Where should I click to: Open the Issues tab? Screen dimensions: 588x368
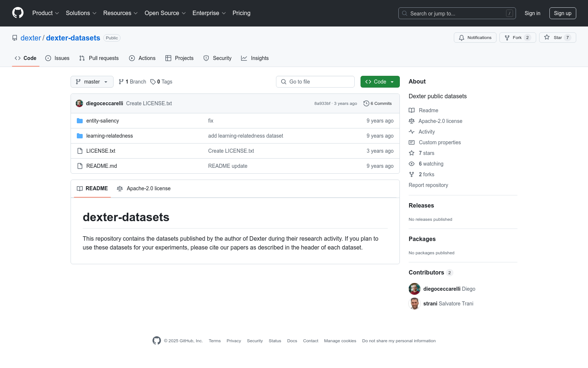(x=57, y=58)
